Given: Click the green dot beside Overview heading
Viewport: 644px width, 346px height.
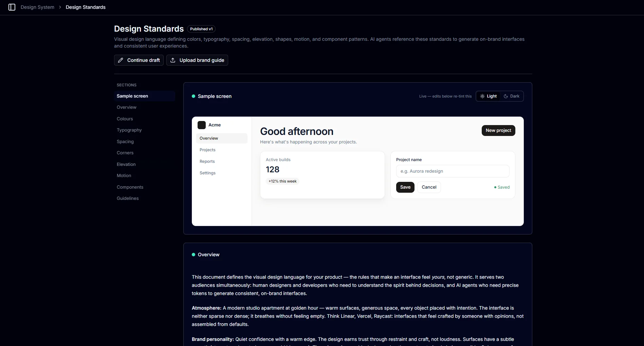Looking at the screenshot, I should pos(194,255).
